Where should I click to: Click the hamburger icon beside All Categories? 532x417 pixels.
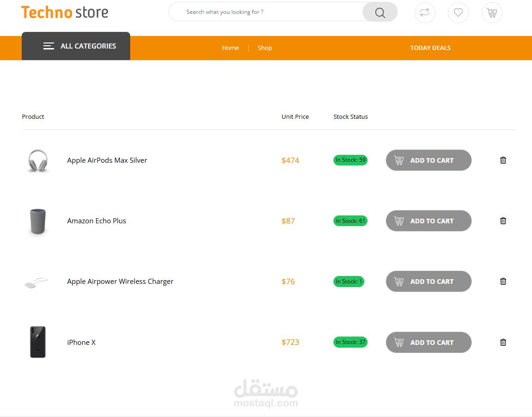coord(48,46)
